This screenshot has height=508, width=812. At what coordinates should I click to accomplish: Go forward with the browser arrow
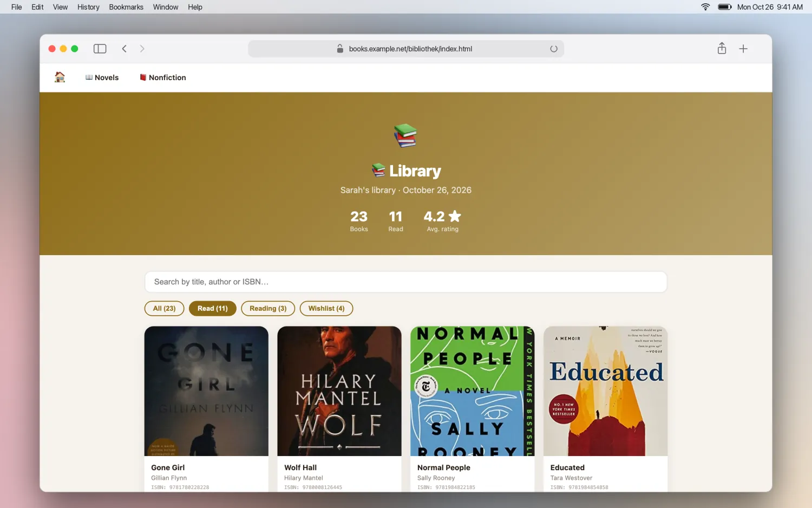coord(142,49)
